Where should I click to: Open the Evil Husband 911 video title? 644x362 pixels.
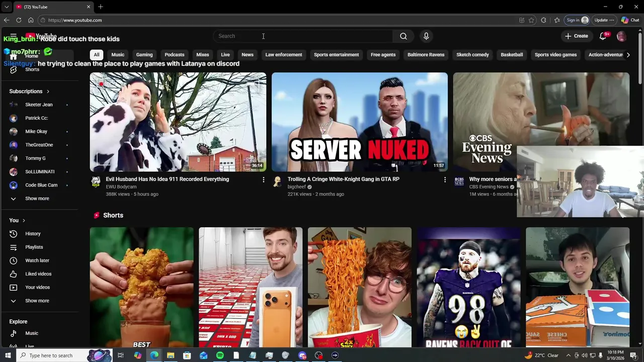tap(167, 179)
